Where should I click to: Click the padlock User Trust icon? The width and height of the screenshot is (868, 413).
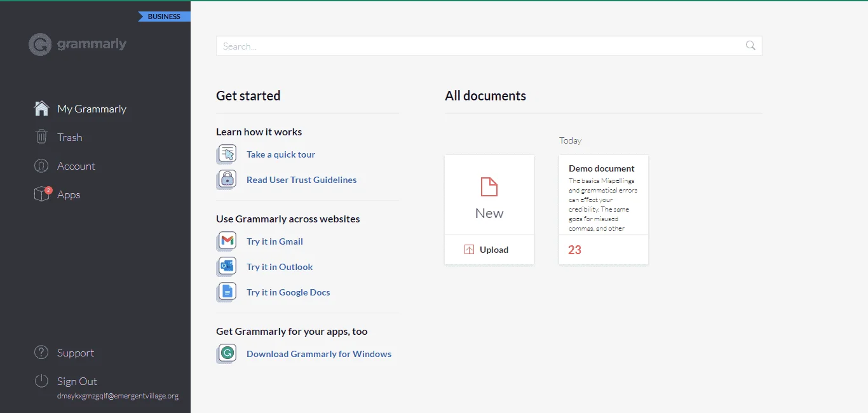(227, 179)
